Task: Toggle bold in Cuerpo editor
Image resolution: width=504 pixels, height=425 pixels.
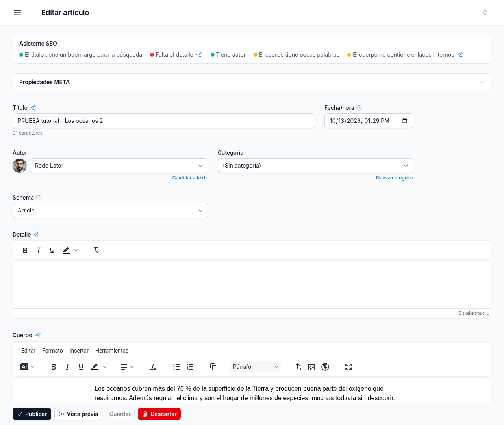Action: click(x=54, y=367)
